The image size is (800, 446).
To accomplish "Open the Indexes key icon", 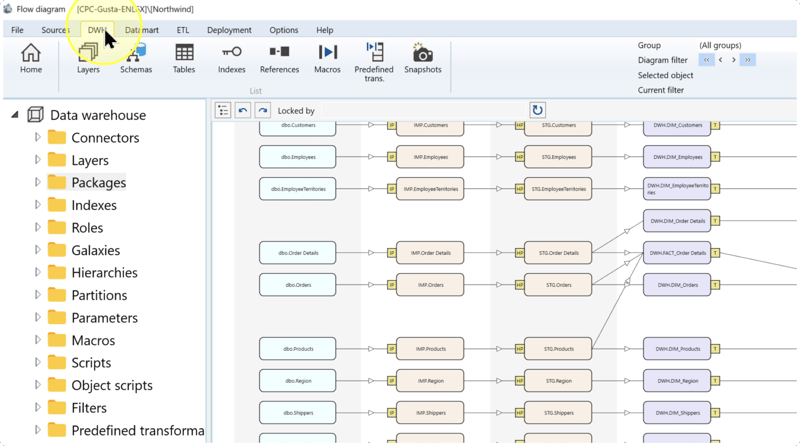I will [x=232, y=58].
